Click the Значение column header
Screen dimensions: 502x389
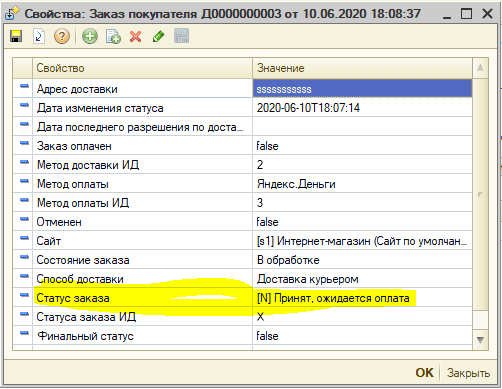(x=362, y=68)
